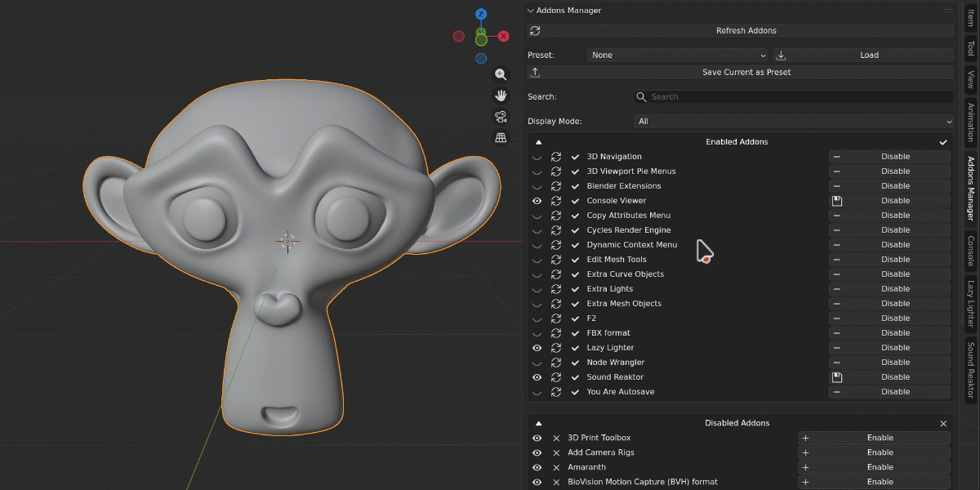Screen dimensions: 980x490
Task: Open the Item sidebar tab
Action: point(971,18)
